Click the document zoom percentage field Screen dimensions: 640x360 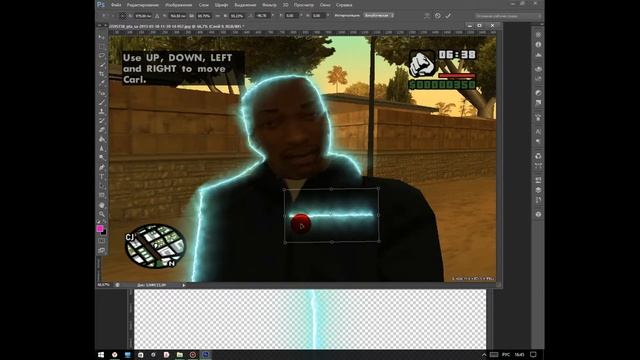(104, 285)
